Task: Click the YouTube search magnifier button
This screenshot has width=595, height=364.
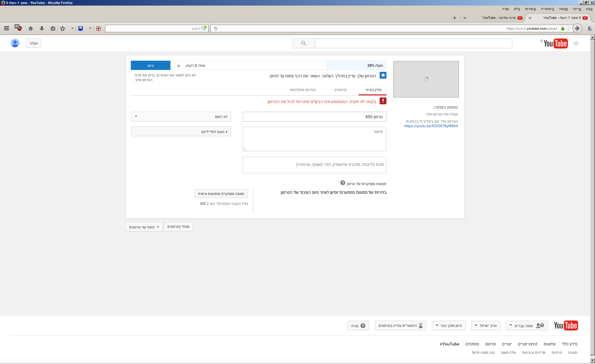Action: point(304,43)
